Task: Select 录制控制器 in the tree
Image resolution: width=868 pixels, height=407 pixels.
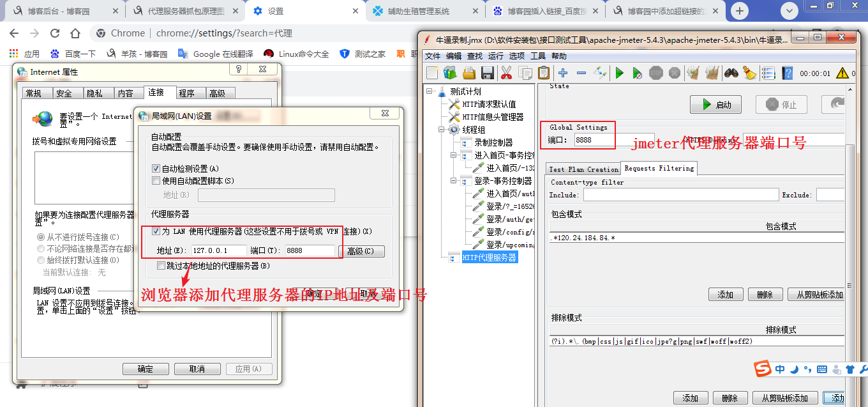Action: [x=493, y=142]
